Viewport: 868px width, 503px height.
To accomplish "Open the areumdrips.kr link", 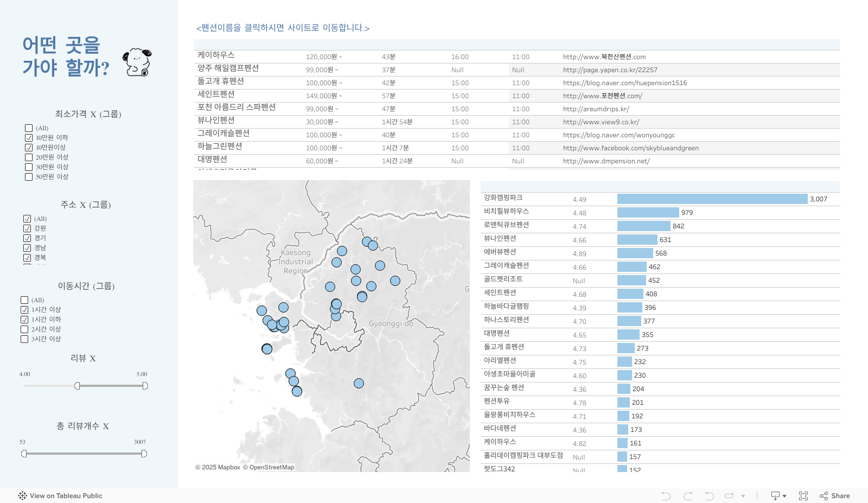I will click(596, 109).
